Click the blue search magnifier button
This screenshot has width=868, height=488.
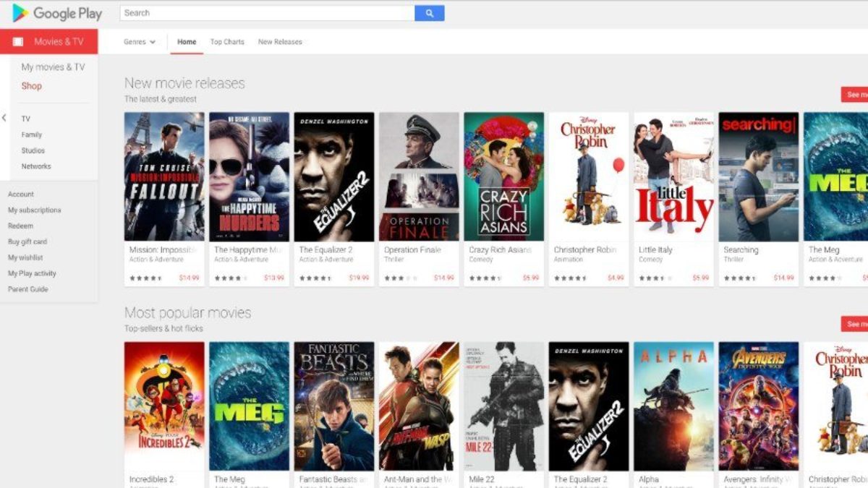(429, 13)
